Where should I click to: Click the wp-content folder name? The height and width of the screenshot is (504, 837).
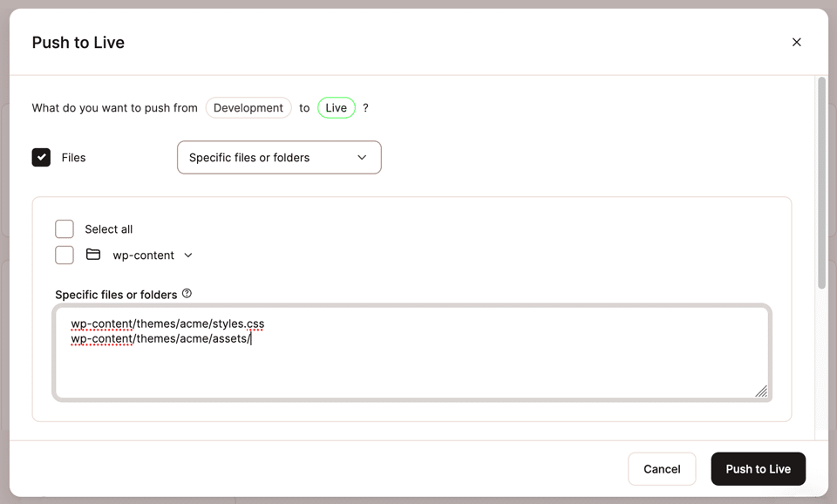pos(144,255)
